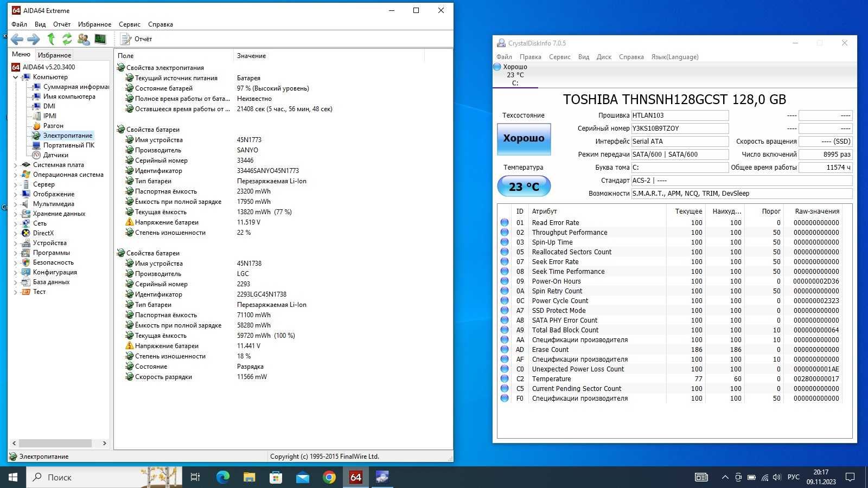
Task: Click the warning icon beside Напряжение батареи 11.519 V
Action: [129, 222]
